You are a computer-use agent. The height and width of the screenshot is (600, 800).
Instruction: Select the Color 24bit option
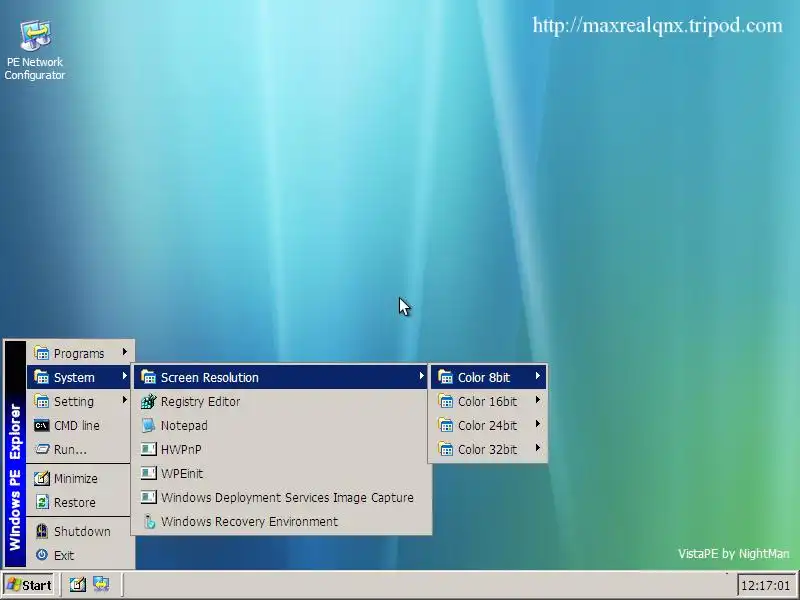[x=488, y=425]
